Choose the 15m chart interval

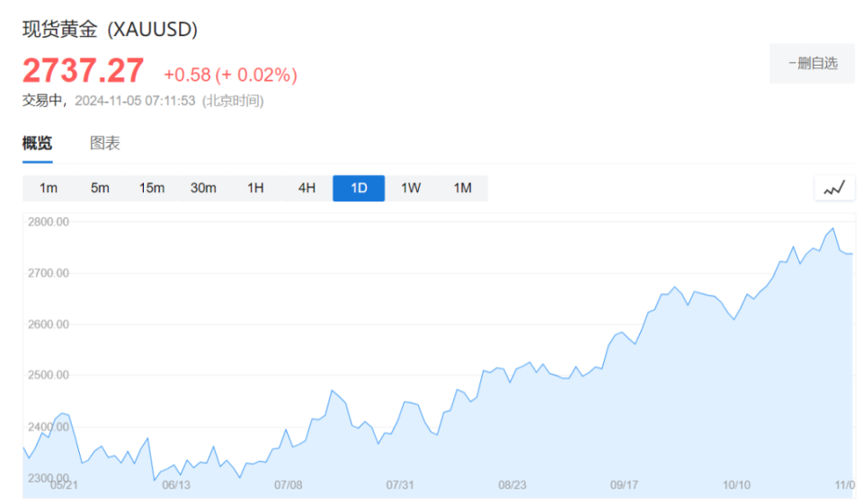[152, 189]
